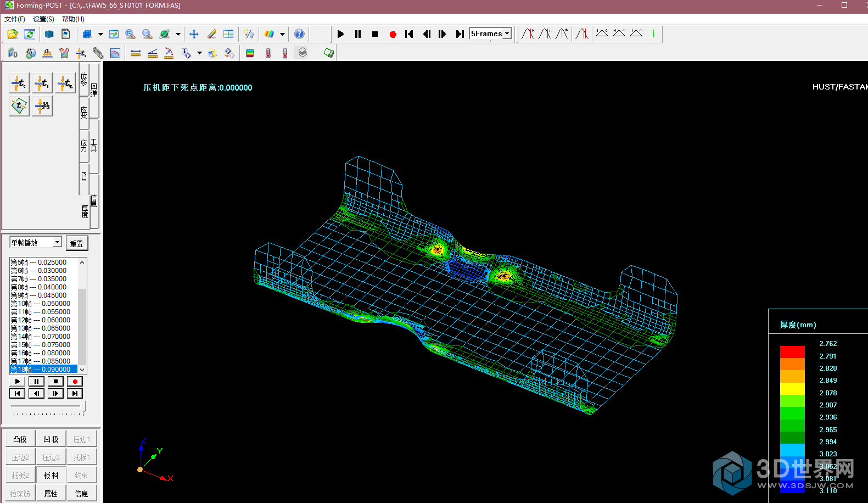The width and height of the screenshot is (868, 503).
Task: Open the 帮助(H) menu
Action: pos(73,19)
